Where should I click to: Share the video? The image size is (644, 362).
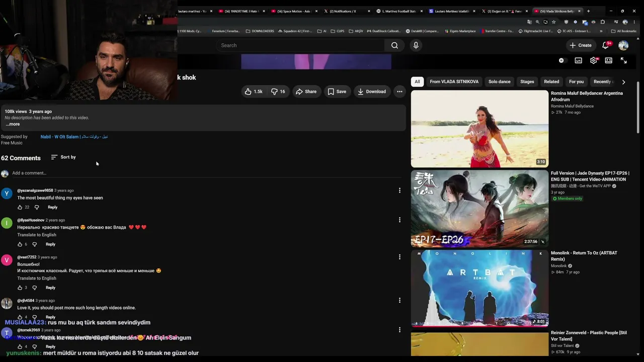pyautogui.click(x=306, y=92)
